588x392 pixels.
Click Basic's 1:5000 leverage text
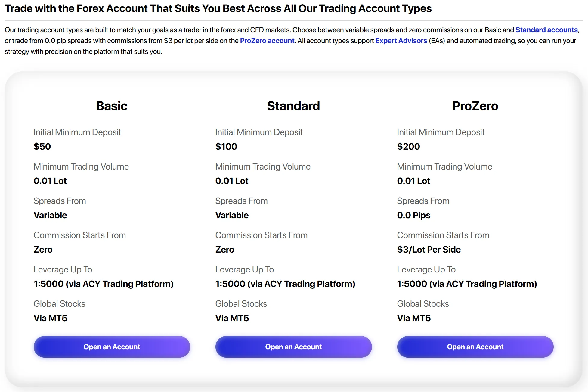pos(104,284)
